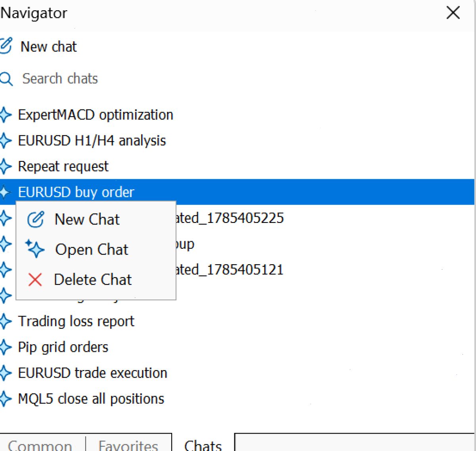
Task: Click the sparkle icon next to ExpertMACD optimization
Action: coord(6,115)
